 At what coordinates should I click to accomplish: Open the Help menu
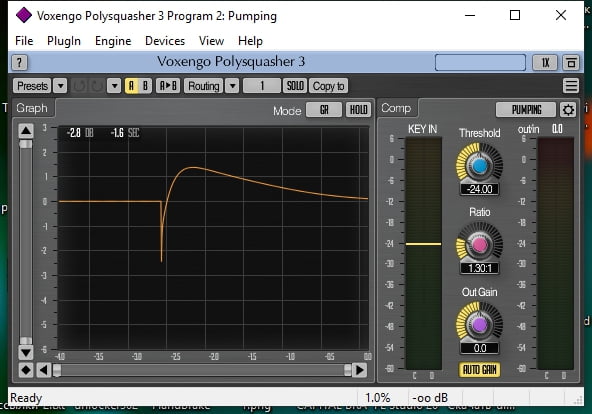tap(250, 41)
